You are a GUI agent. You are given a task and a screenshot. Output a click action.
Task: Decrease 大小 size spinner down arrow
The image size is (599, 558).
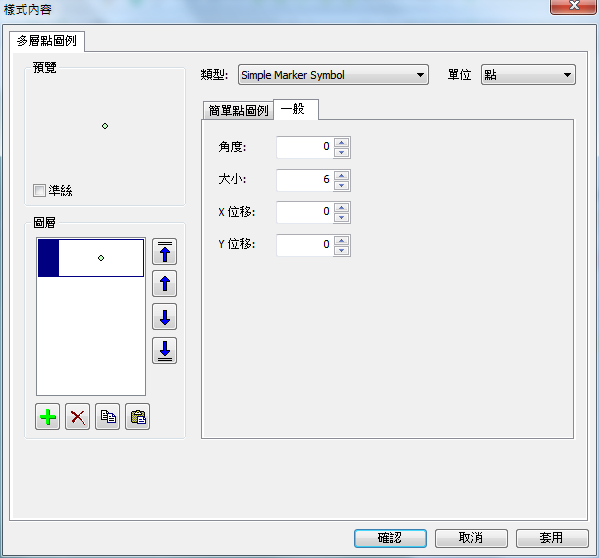tap(342, 186)
